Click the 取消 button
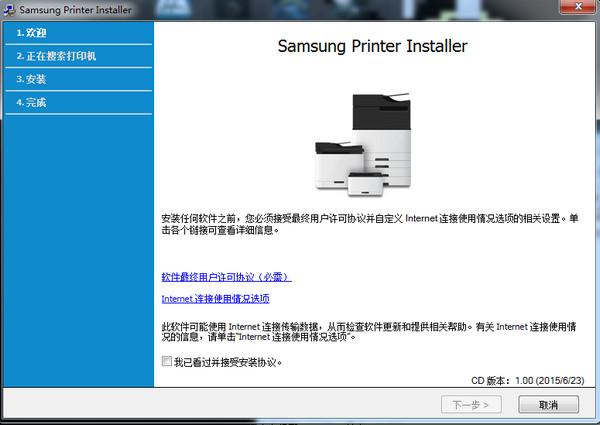The image size is (600, 425). (548, 404)
